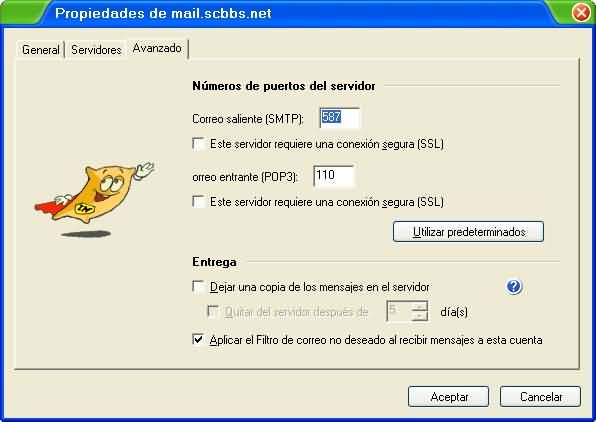Screen dimensions: 596x422
Task: Switch to the General tab
Action: pyautogui.click(x=40, y=50)
